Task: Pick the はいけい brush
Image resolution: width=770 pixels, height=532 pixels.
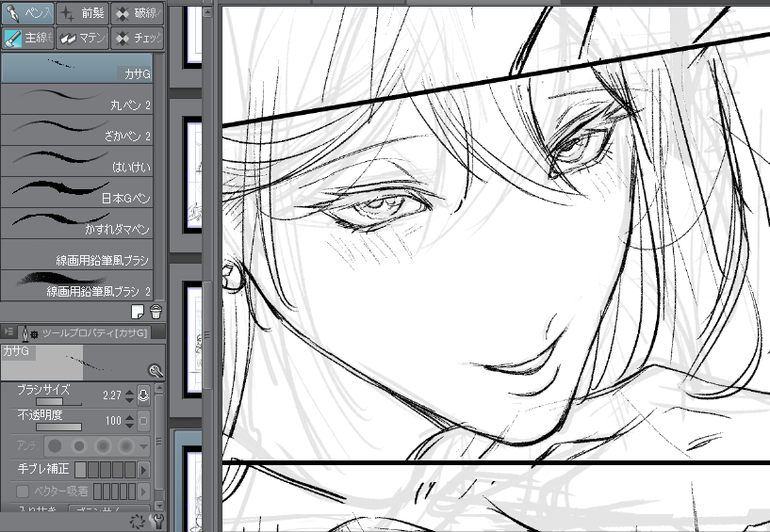Action: [x=76, y=160]
